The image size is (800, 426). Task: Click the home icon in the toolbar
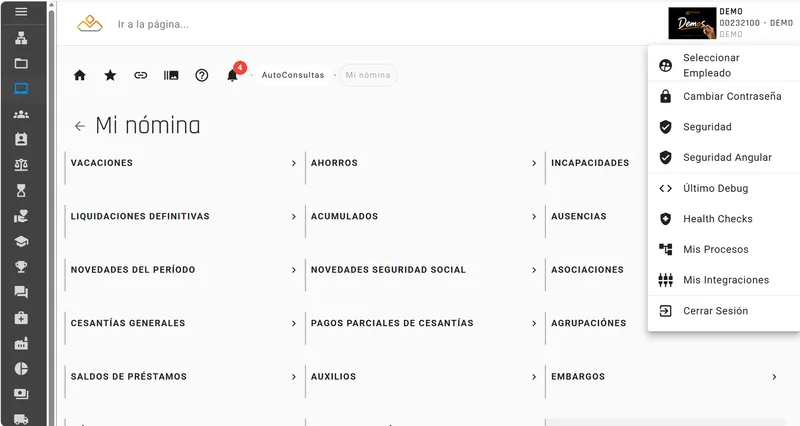click(x=80, y=76)
